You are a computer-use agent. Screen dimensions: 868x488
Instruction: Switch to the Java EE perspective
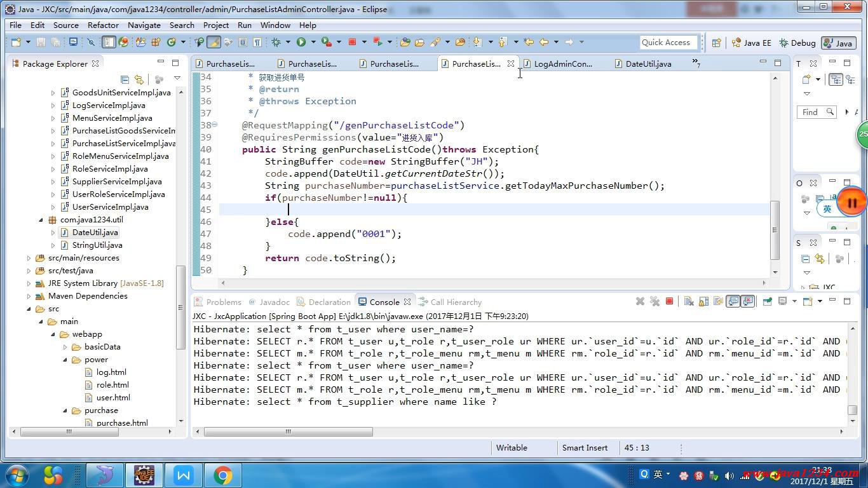(751, 43)
